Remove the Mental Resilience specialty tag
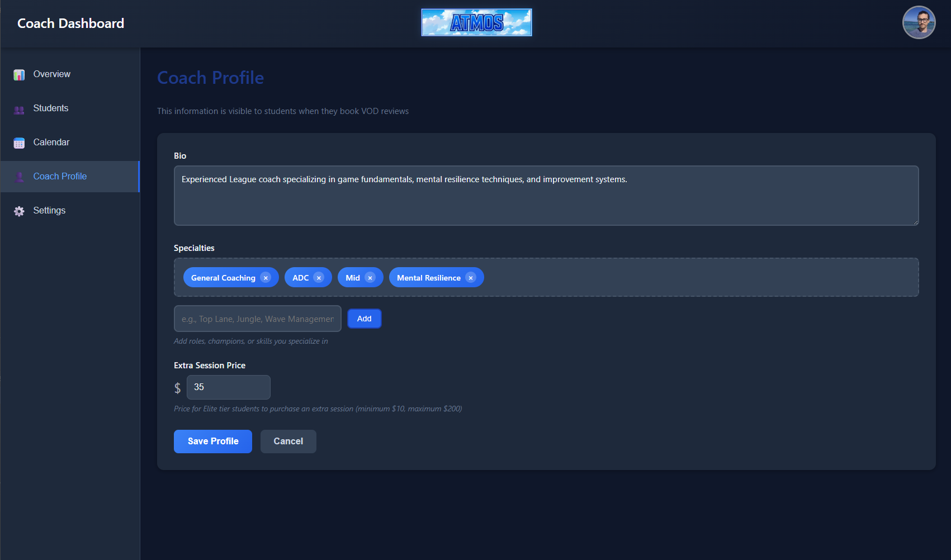This screenshot has width=951, height=560. 471,278
